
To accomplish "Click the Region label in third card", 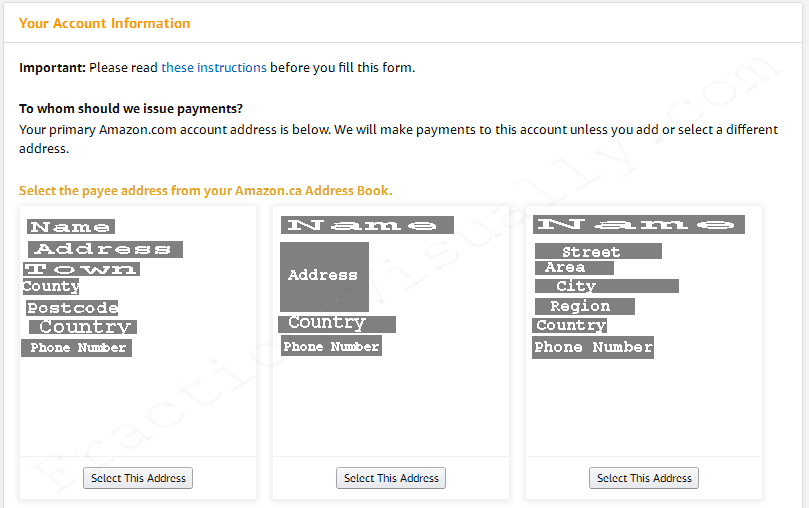I will click(585, 306).
